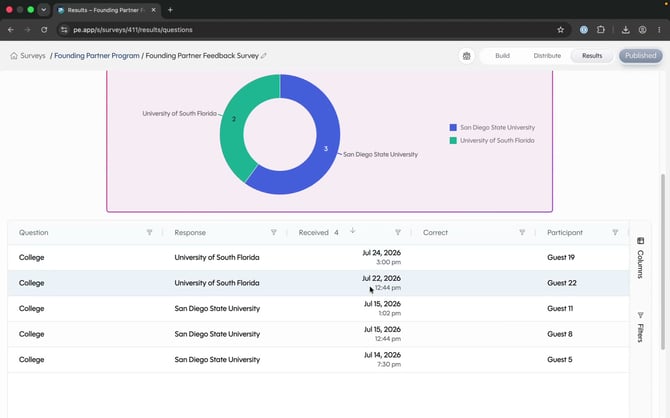Open the browser extensions puzzle icon
The width and height of the screenshot is (670, 418).
[x=601, y=30]
